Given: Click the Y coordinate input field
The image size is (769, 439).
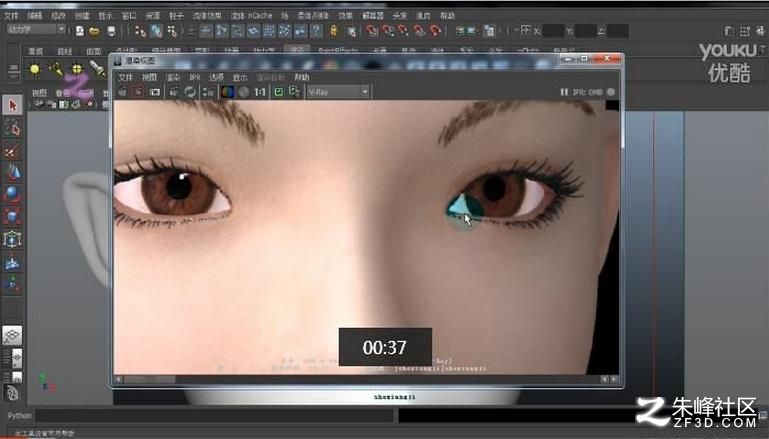Looking at the screenshot, I should [586, 31].
